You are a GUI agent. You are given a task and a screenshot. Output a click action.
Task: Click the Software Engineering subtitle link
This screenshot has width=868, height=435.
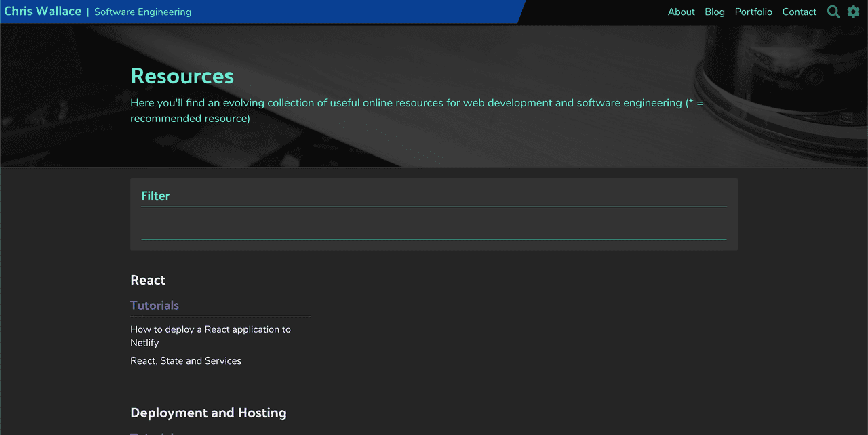[142, 12]
